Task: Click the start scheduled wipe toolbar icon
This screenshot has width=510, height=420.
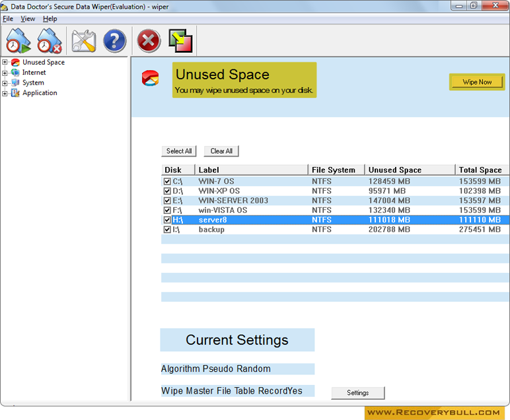Action: pos(18,41)
